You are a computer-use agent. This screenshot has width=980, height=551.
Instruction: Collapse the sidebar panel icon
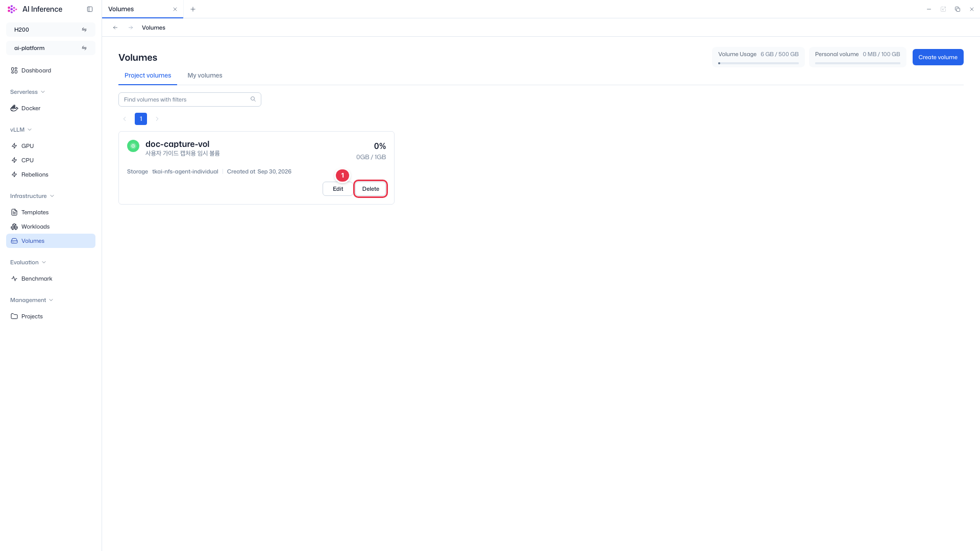click(x=90, y=9)
